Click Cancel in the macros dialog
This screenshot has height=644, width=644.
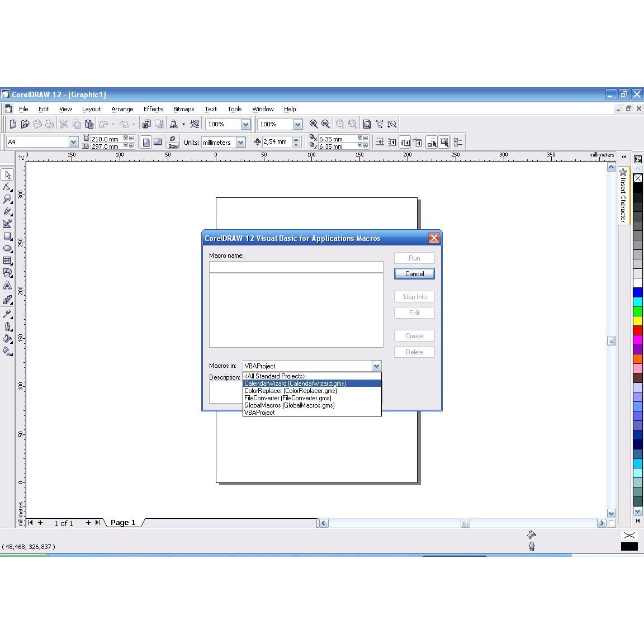414,273
